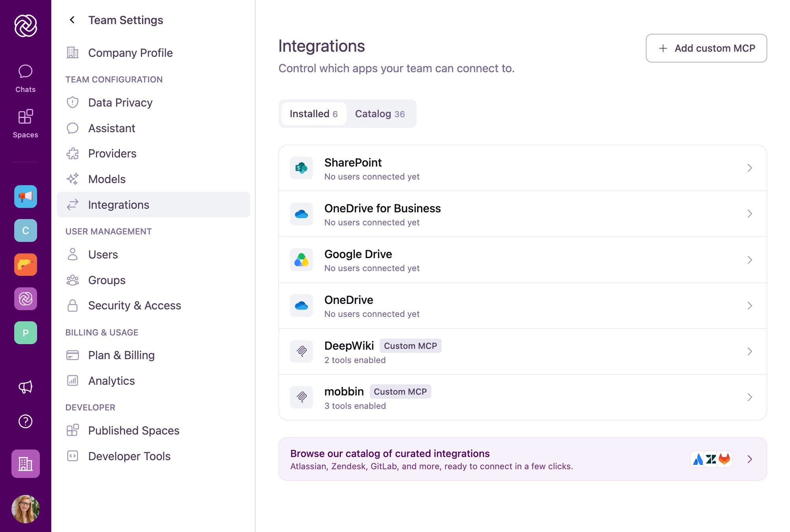Open the megaphone space tile

(26, 197)
